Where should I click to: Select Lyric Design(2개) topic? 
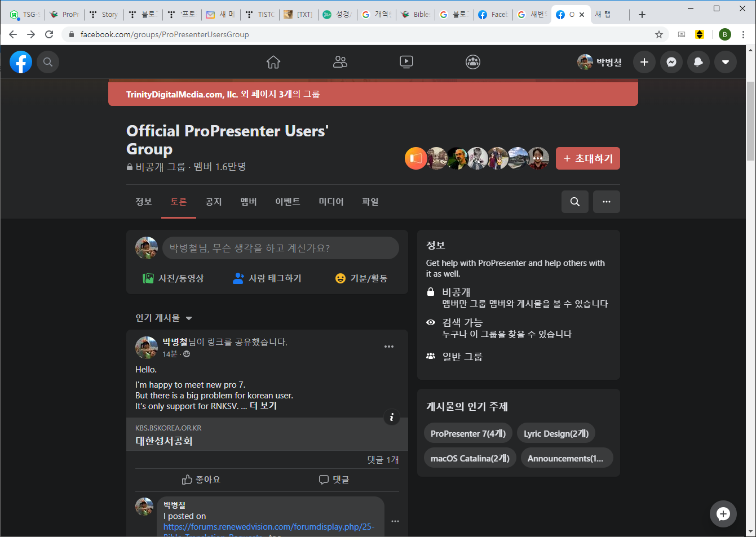(x=556, y=433)
